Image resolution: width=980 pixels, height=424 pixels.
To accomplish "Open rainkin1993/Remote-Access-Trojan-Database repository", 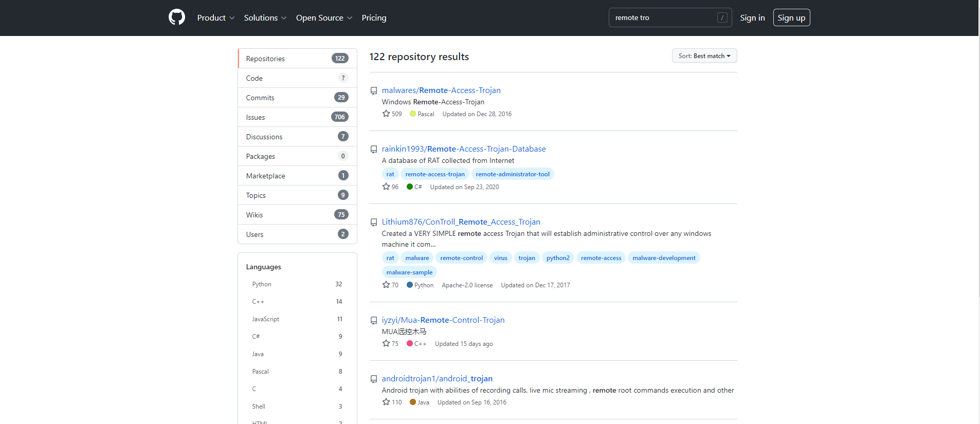I will tap(464, 149).
